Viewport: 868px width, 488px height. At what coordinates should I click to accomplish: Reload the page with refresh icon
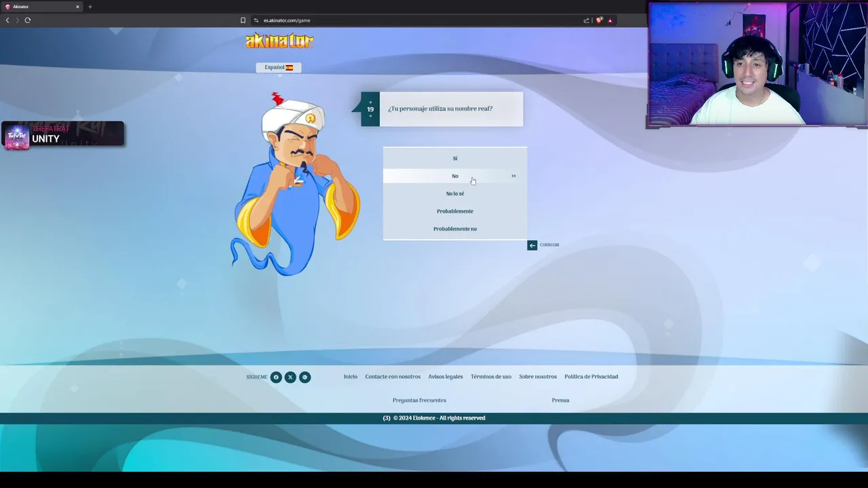(28, 20)
